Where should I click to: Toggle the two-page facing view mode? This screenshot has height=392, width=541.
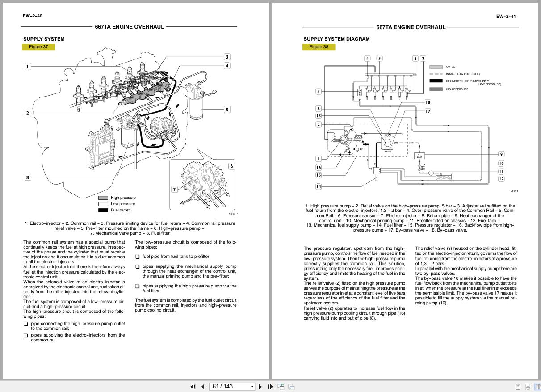538,386
